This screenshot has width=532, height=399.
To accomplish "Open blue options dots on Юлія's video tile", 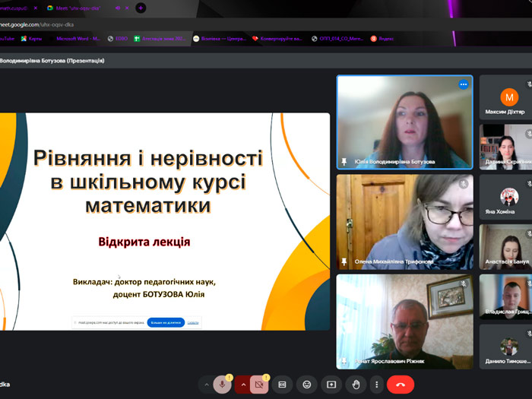I will [463, 84].
